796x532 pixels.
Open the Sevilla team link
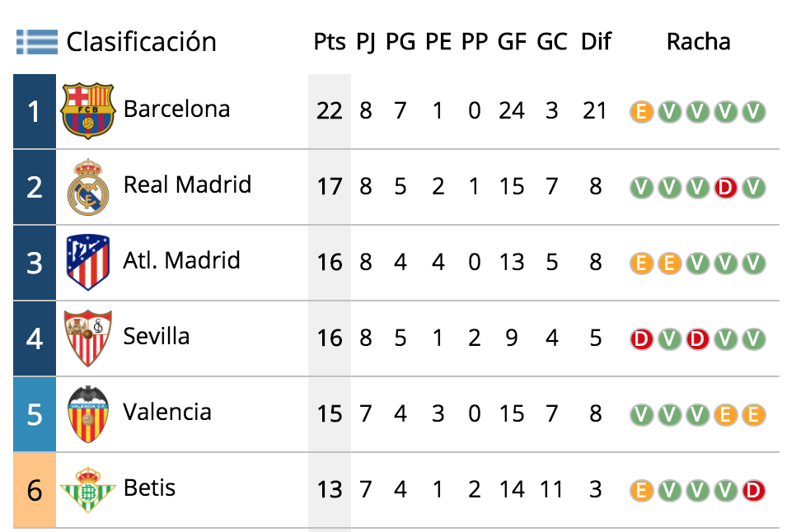[x=157, y=336]
